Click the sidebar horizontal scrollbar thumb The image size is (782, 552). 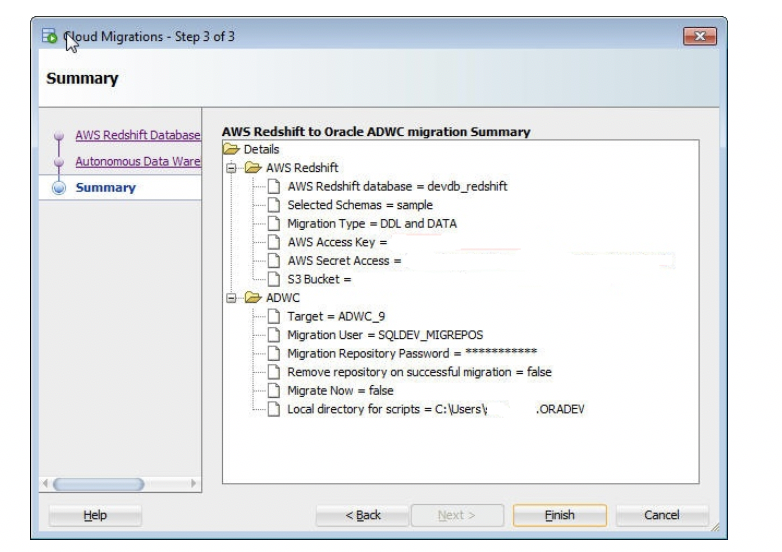pos(98,484)
